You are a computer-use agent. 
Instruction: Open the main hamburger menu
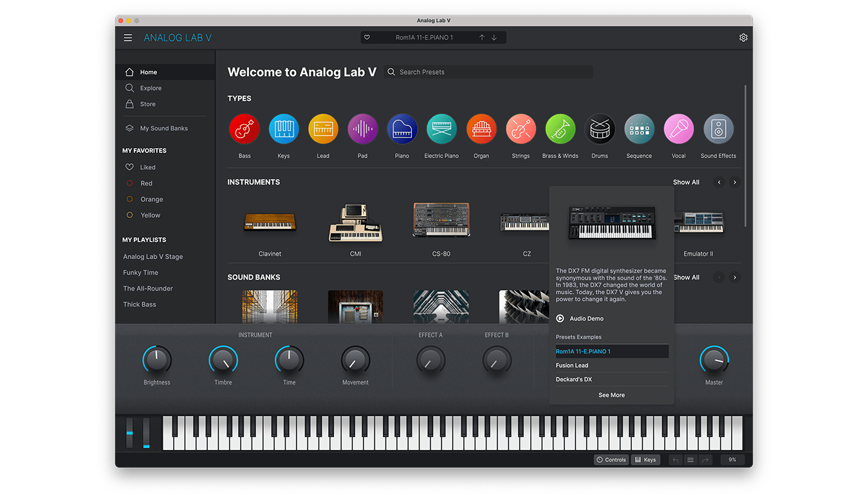127,37
